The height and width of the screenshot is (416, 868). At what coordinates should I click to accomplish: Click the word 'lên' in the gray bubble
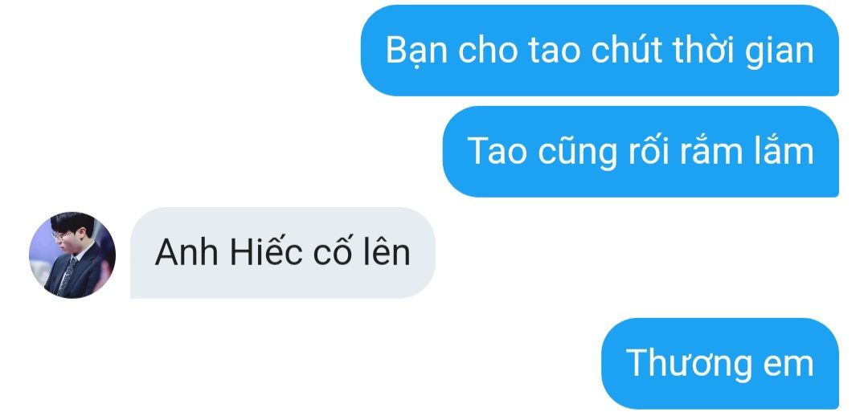pyautogui.click(x=389, y=251)
